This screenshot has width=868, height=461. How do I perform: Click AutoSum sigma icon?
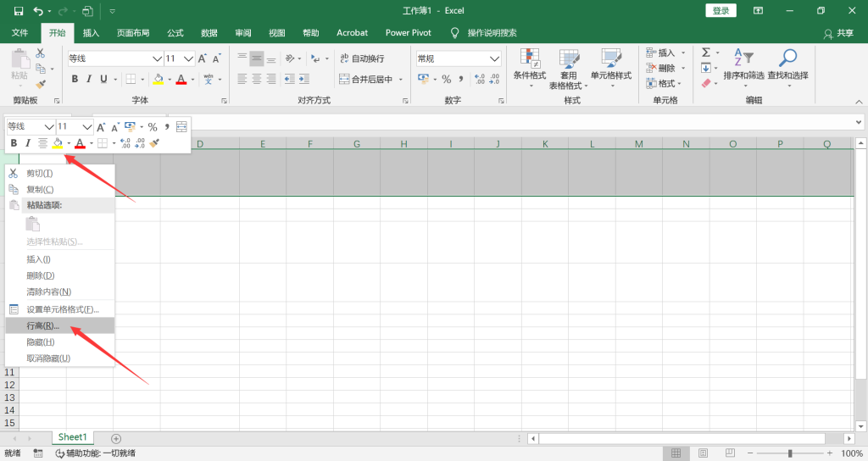(706, 53)
